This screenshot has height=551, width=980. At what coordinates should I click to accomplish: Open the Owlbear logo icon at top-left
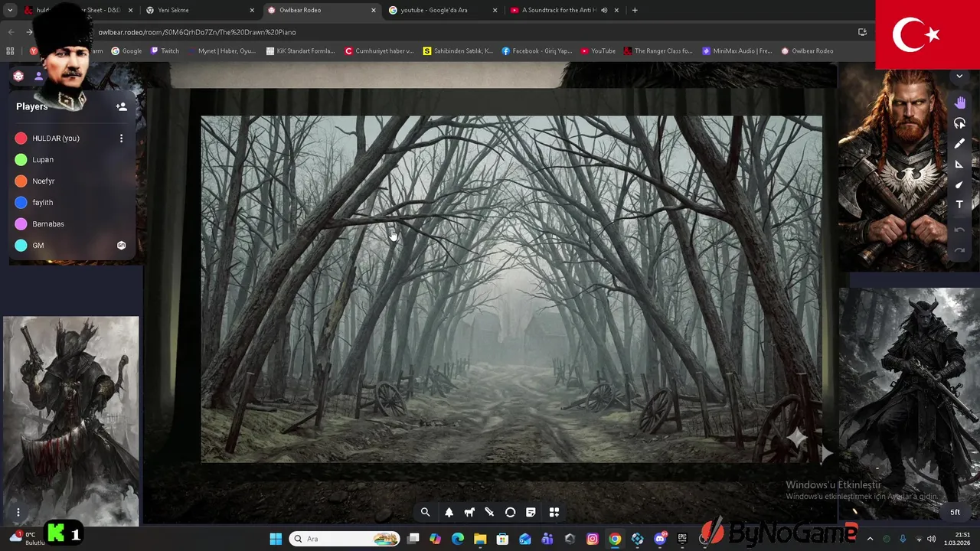pyautogui.click(x=18, y=76)
